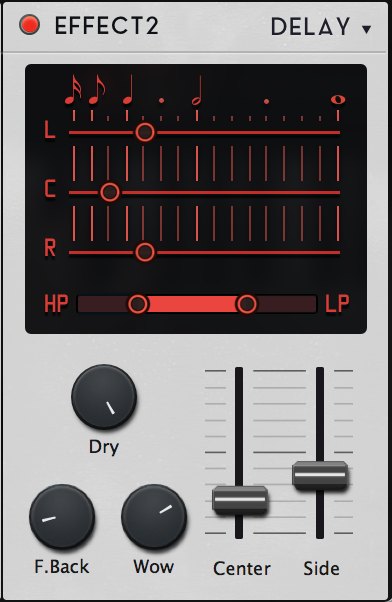Click the Side fader cap
Viewport: 392px width, 602px height.
tap(320, 475)
